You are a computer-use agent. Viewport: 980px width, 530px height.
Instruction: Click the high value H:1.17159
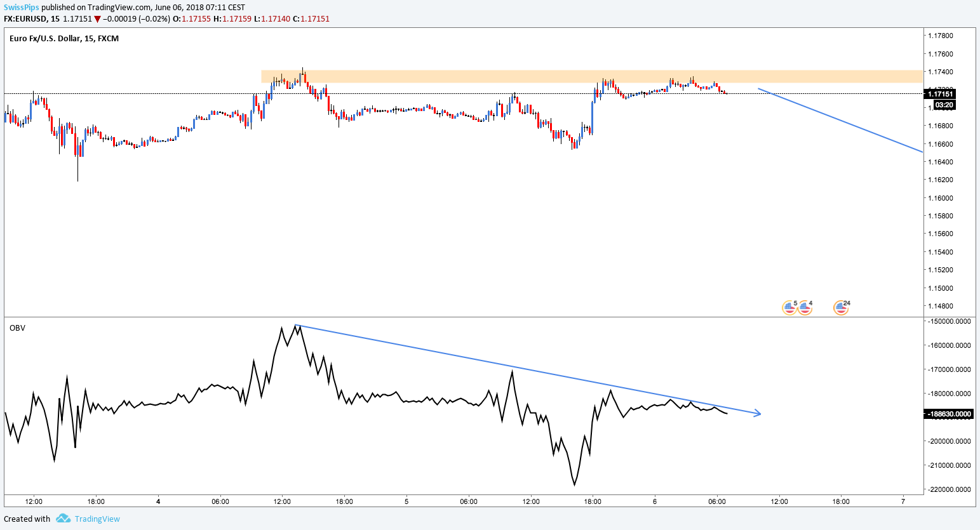(x=232, y=19)
